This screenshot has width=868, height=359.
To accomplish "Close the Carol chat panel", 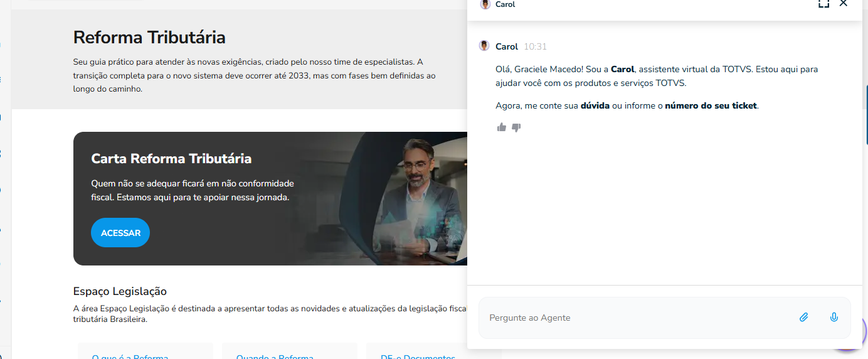I will [844, 3].
